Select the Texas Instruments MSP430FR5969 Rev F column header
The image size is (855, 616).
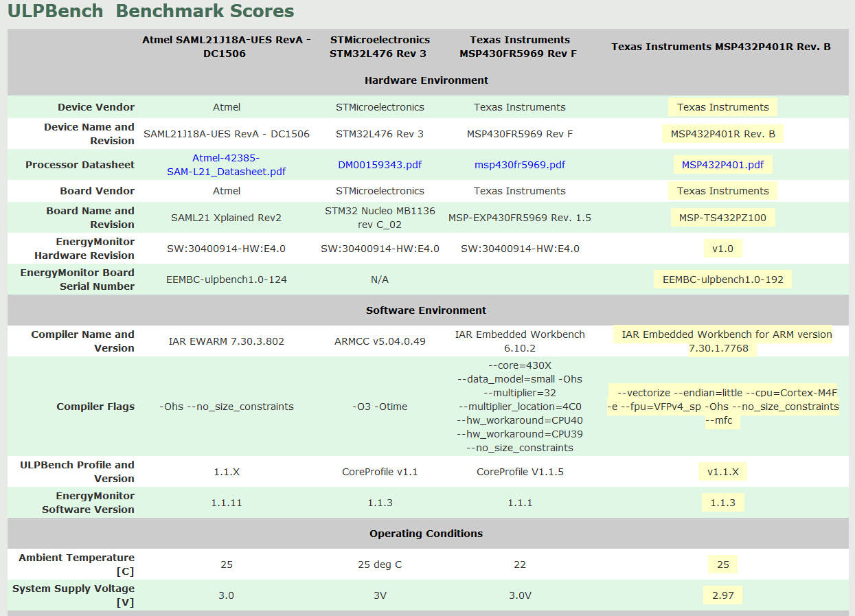pyautogui.click(x=520, y=47)
